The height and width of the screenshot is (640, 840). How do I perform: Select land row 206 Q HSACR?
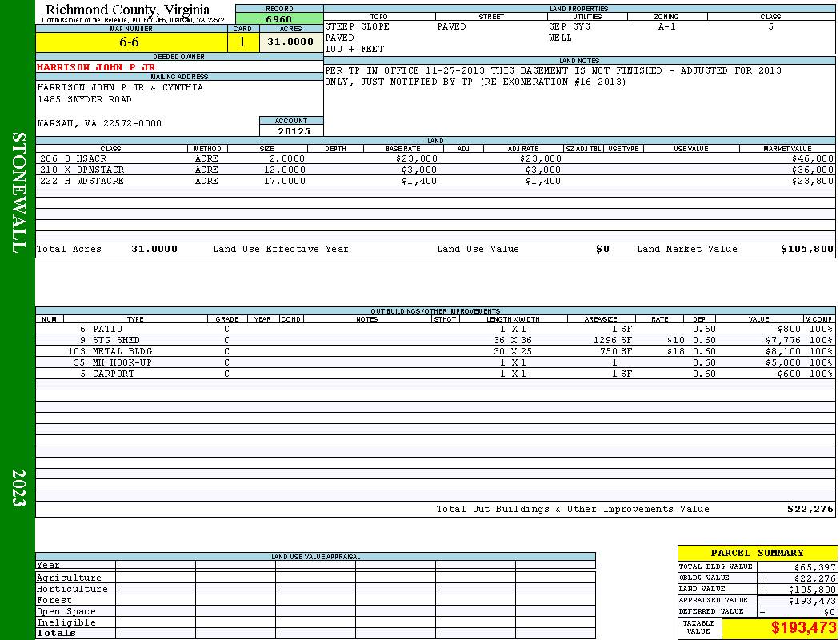point(435,159)
